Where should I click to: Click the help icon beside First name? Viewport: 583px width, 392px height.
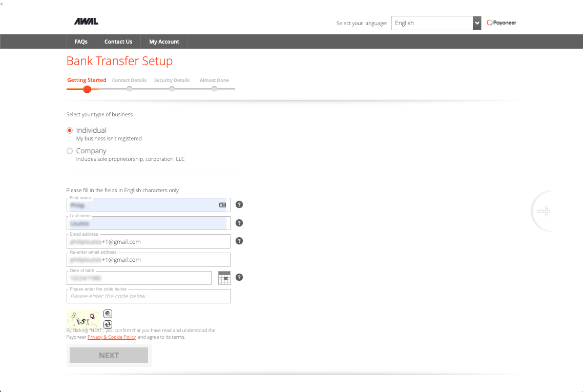pyautogui.click(x=239, y=204)
